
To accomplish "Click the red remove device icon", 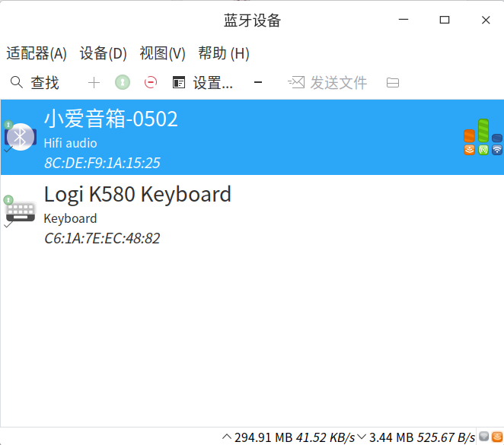I will (x=151, y=82).
